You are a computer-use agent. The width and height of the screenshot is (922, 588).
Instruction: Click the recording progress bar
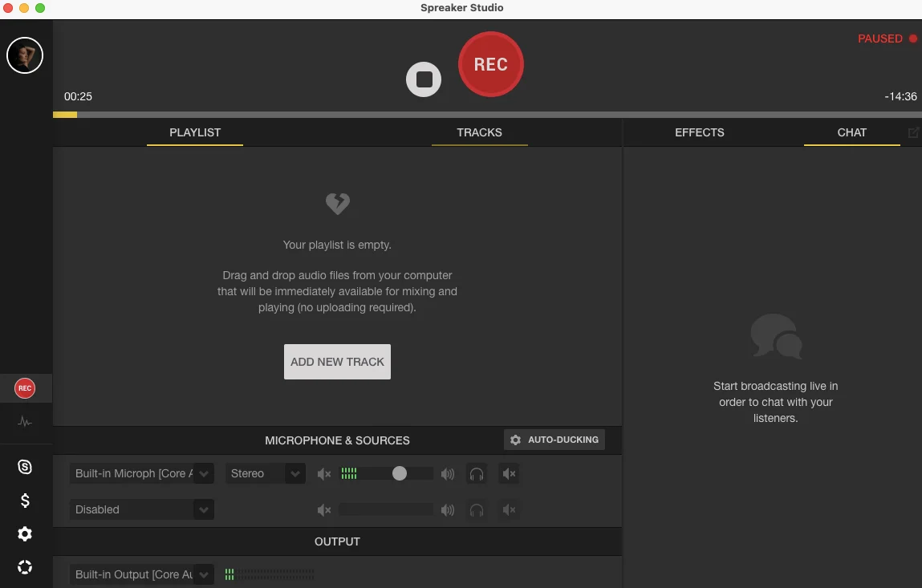487,115
